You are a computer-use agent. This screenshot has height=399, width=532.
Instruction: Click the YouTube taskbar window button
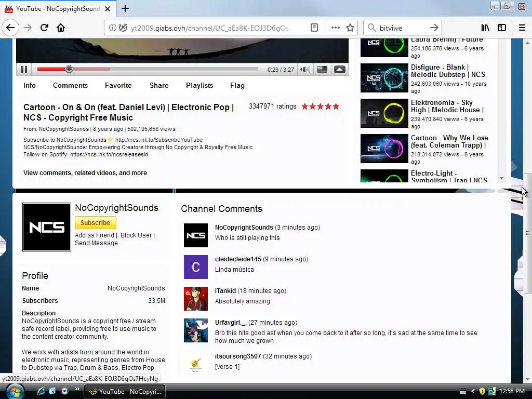coord(125,392)
